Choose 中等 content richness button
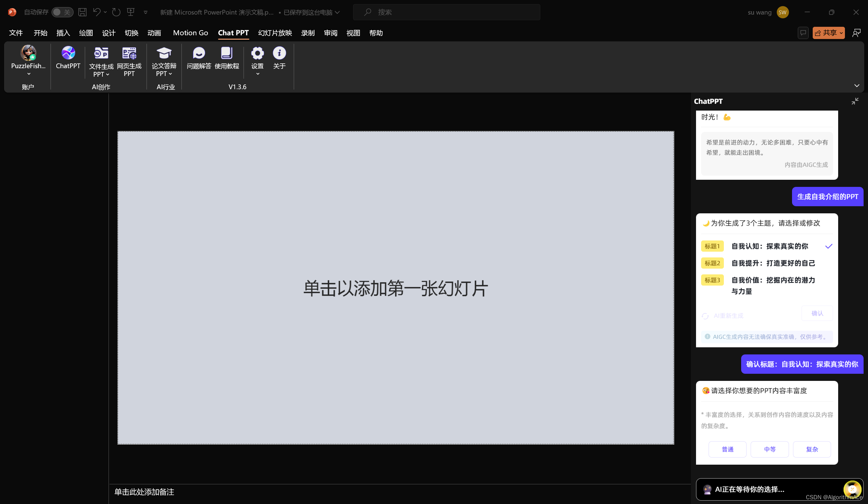This screenshot has width=868, height=504. tap(769, 449)
